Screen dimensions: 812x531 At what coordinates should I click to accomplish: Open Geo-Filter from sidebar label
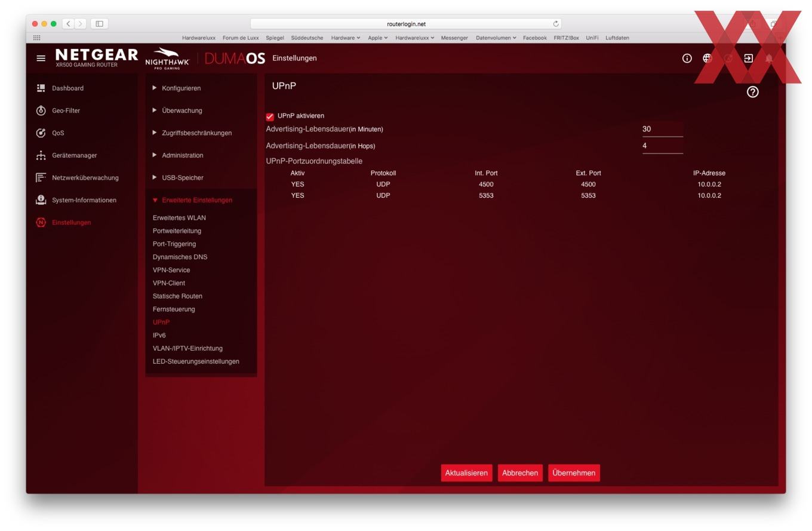pos(66,111)
